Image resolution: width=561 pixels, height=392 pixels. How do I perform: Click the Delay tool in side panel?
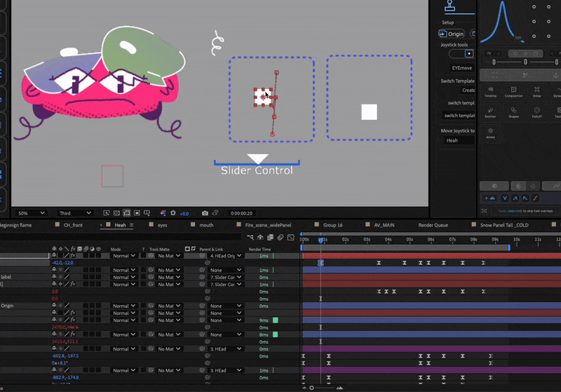click(x=536, y=92)
